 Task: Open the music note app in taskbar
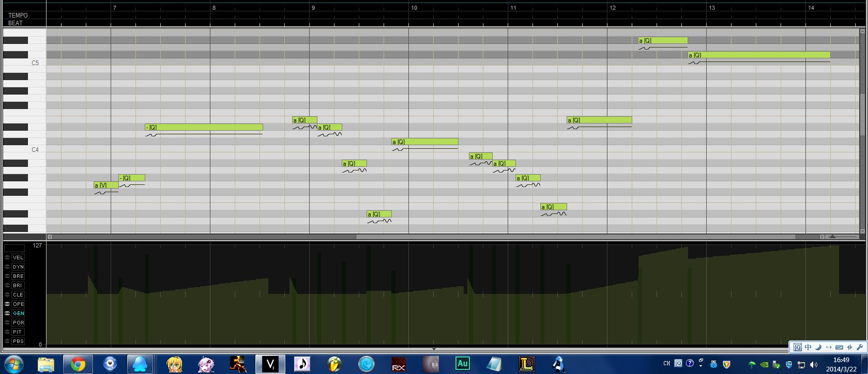pos(302,364)
